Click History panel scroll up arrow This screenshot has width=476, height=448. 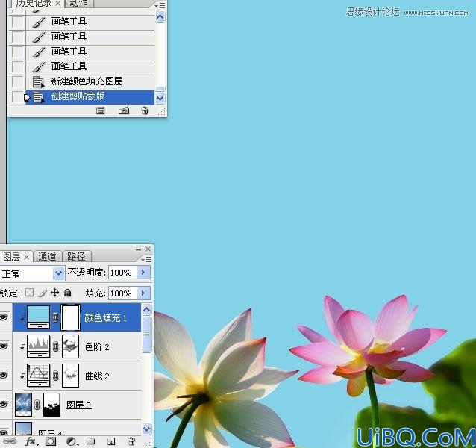[x=160, y=17]
